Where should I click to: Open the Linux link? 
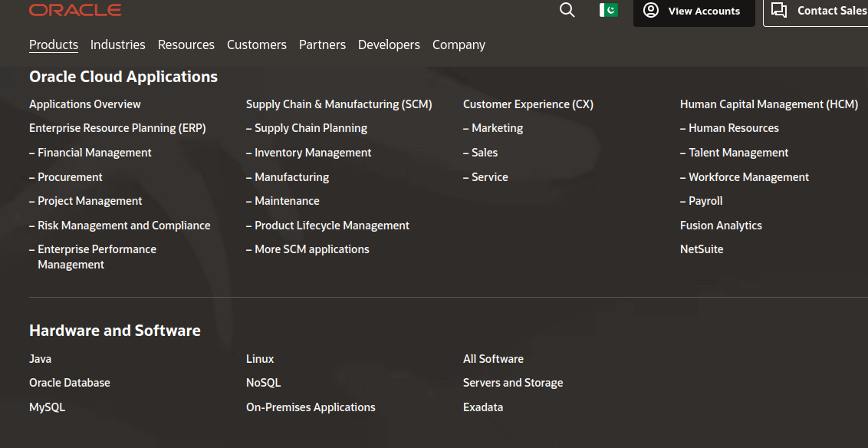tap(260, 359)
